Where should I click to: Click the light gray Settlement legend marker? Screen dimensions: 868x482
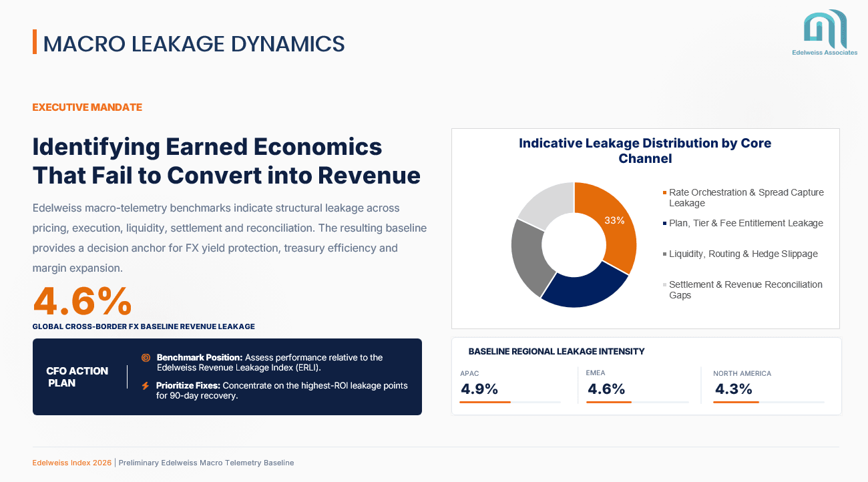[665, 285]
